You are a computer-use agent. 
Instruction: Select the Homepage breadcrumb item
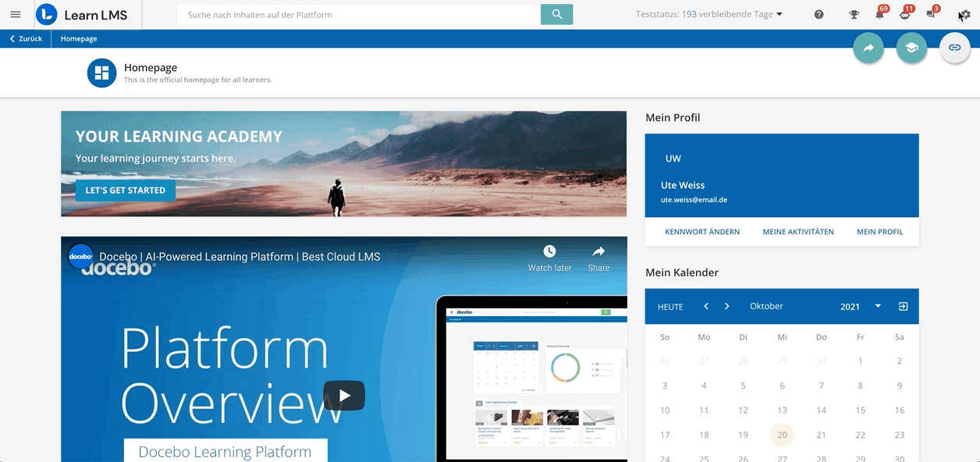point(79,38)
